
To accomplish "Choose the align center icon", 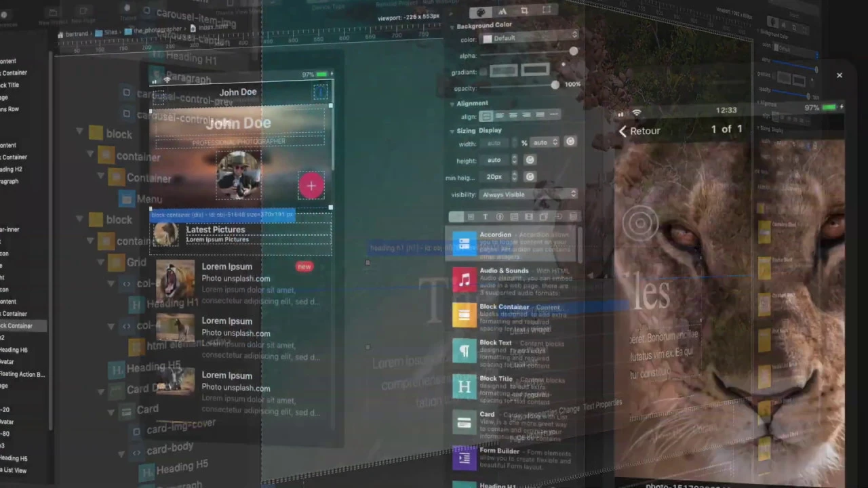I will [x=513, y=115].
